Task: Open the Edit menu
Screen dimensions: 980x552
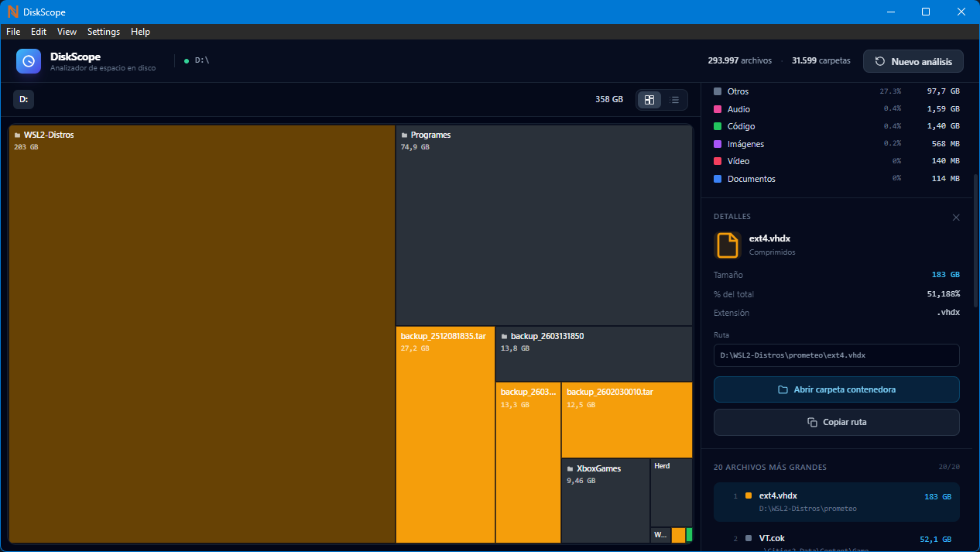Action: click(39, 32)
